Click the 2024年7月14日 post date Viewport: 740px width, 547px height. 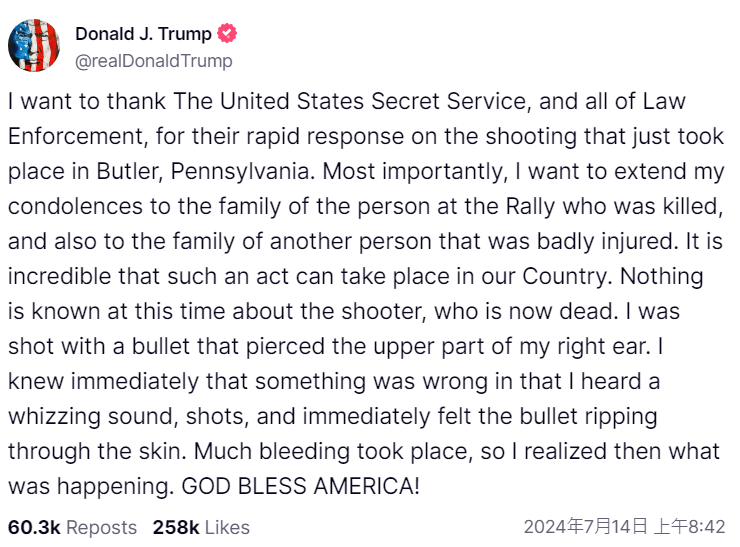(584, 526)
